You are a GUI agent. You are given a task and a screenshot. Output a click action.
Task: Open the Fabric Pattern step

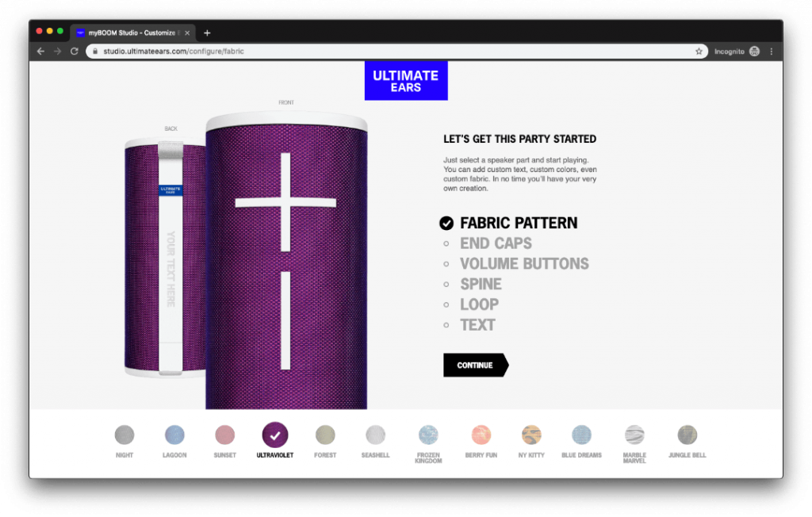519,224
